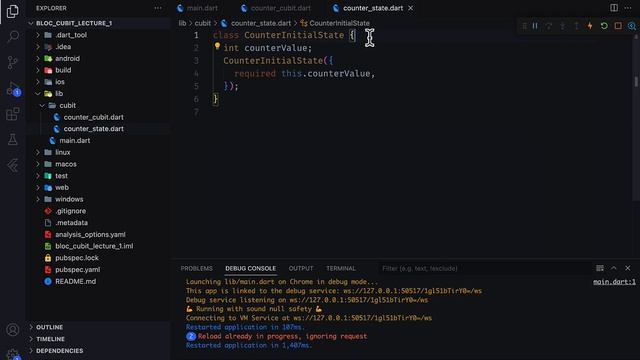Click the cubit breadcrumb segment
640x360 pixels.
pyautogui.click(x=202, y=23)
